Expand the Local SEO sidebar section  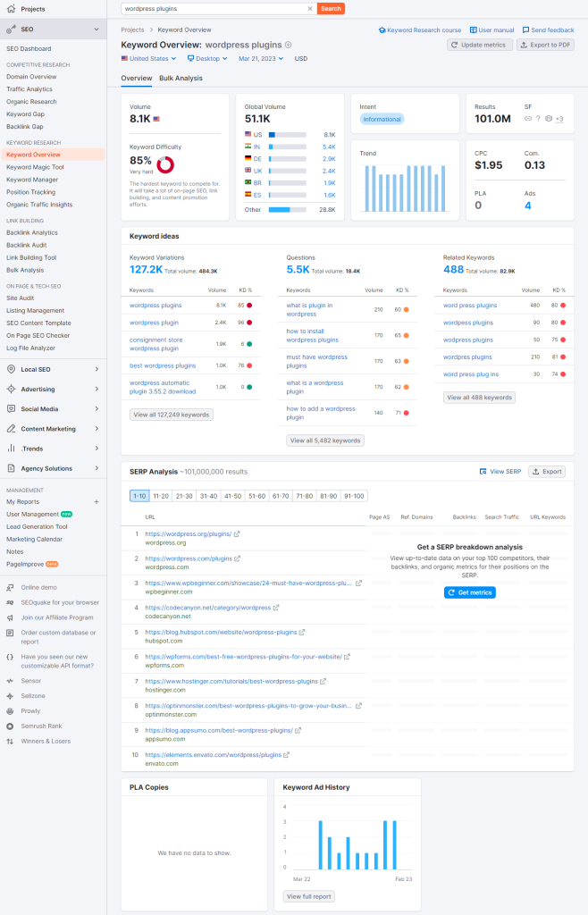tap(54, 370)
